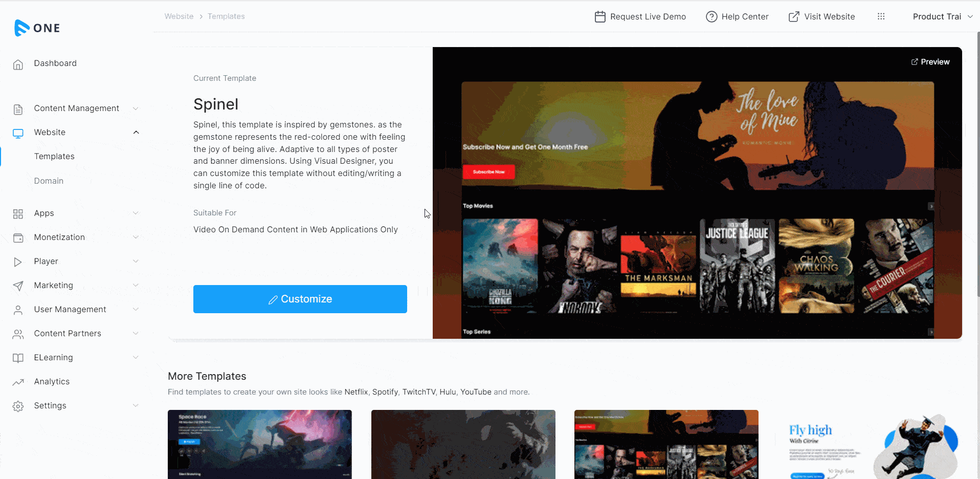The width and height of the screenshot is (980, 479).
Task: Expand the Settings menu chevron
Action: [x=136, y=405]
